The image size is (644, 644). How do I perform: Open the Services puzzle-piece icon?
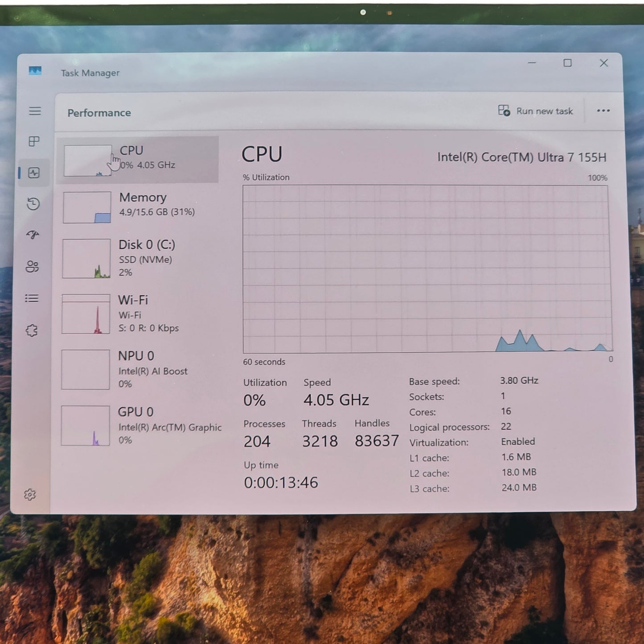32,330
